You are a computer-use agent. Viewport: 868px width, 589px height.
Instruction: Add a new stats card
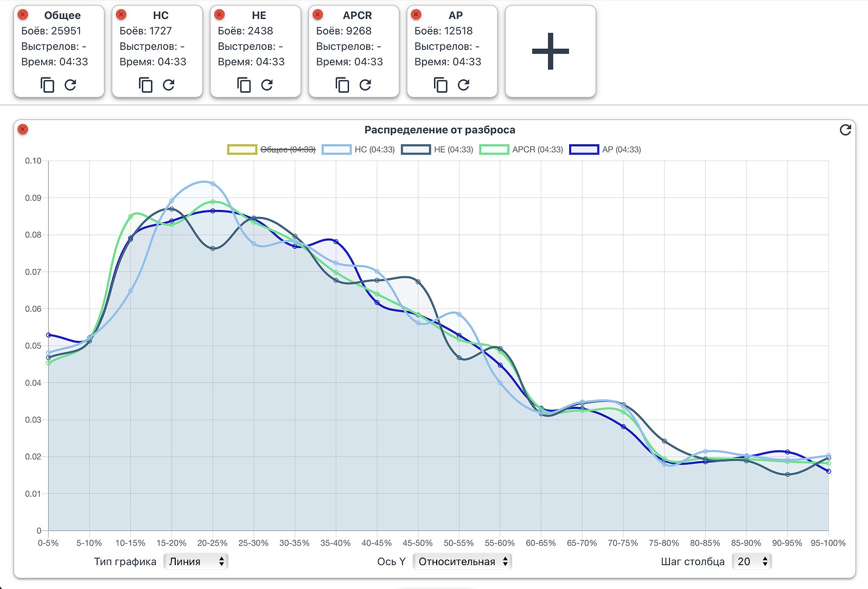pos(550,52)
